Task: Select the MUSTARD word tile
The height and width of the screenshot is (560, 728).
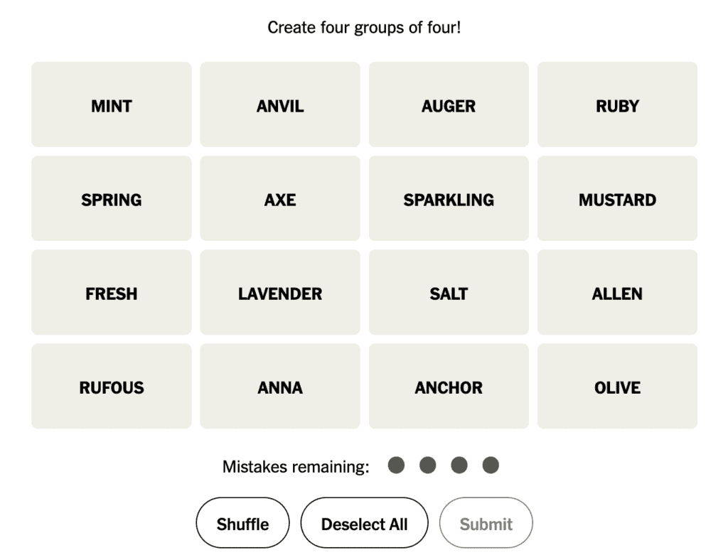Action: pyautogui.click(x=617, y=199)
